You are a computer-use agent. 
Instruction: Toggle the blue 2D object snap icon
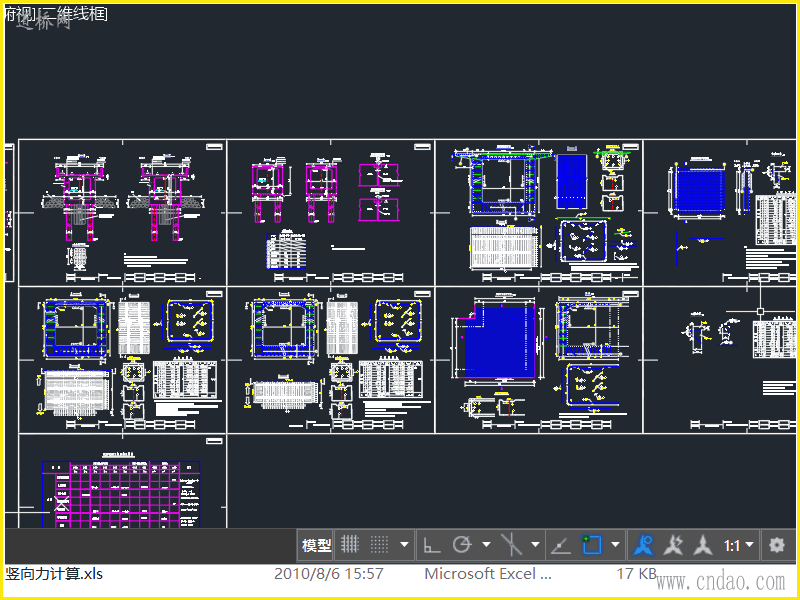coord(592,545)
